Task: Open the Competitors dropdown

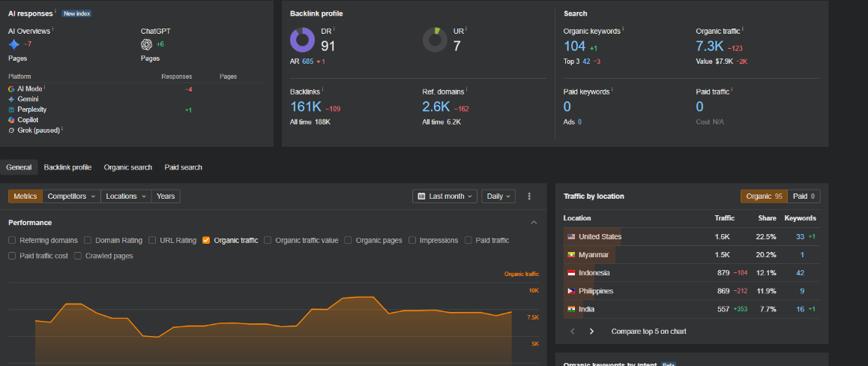Action: (x=72, y=196)
